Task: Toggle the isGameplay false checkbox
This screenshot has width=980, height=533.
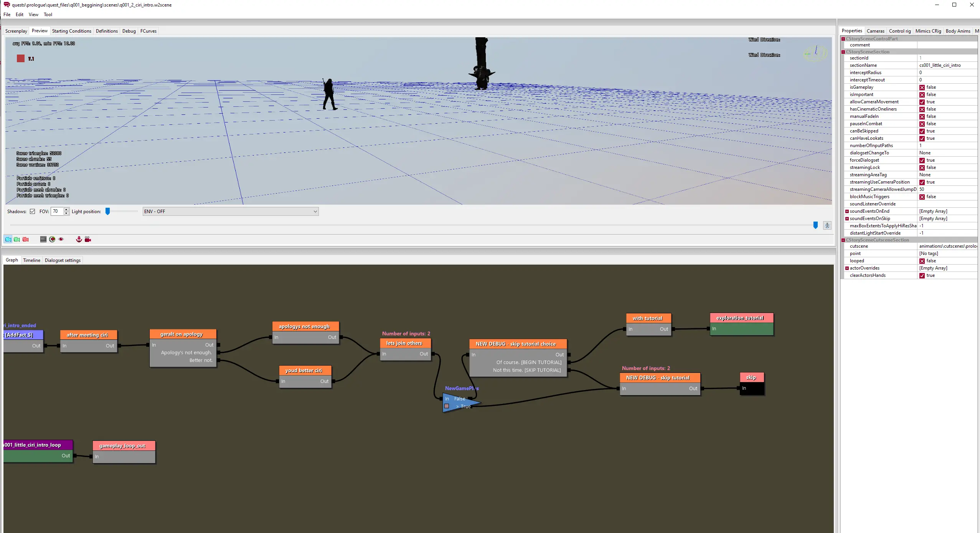Action: point(922,88)
